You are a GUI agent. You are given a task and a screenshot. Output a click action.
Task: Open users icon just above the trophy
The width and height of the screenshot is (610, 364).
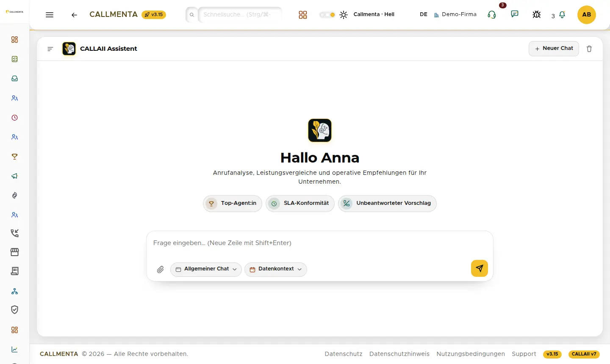pos(15,137)
